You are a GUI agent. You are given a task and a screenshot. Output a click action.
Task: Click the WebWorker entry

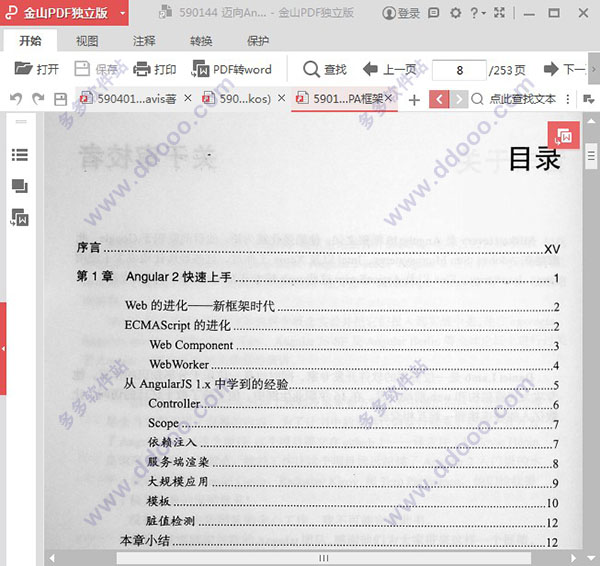point(354,365)
